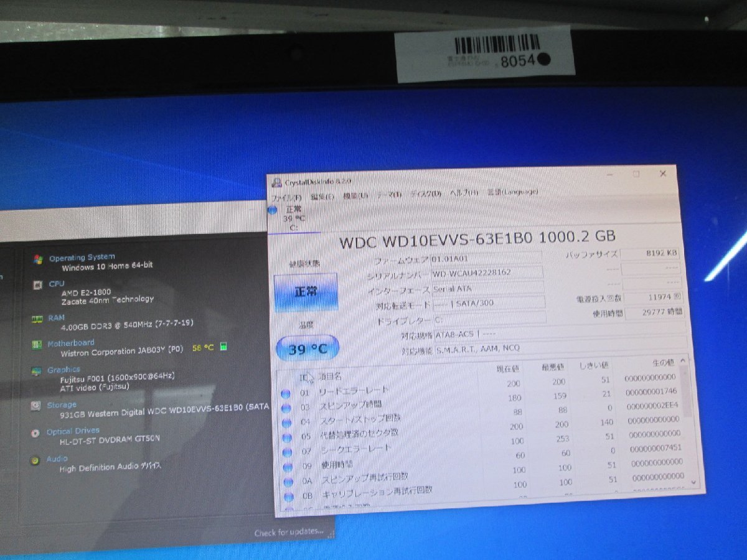
Task: Click the blue status orb on the C: drive tab
Action: point(273,210)
